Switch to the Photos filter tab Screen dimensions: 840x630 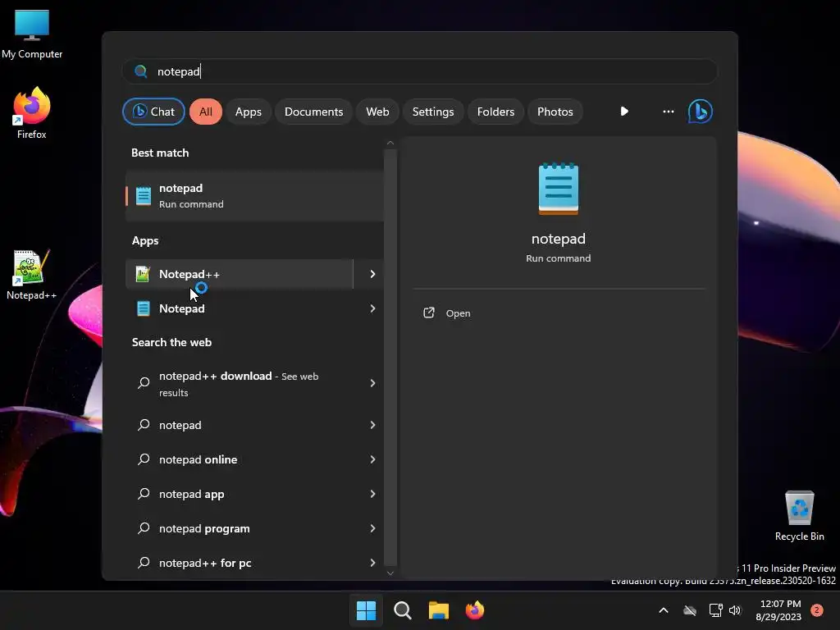(555, 112)
